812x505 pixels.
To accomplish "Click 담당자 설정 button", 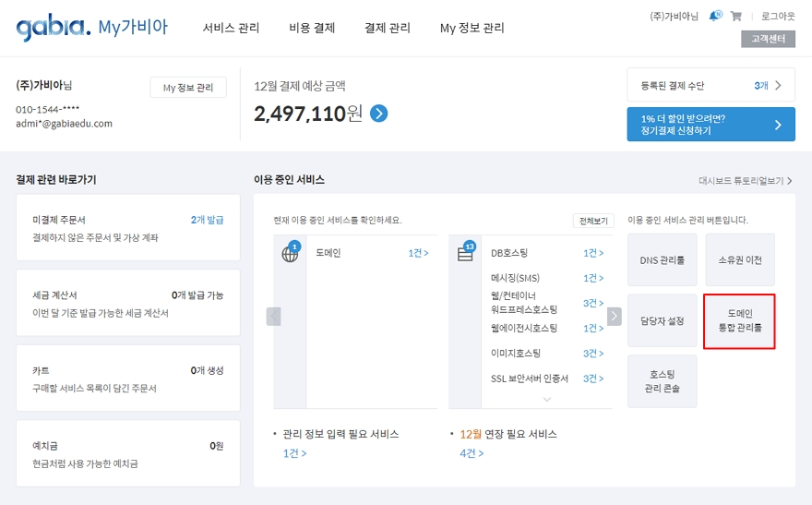I will 662,321.
